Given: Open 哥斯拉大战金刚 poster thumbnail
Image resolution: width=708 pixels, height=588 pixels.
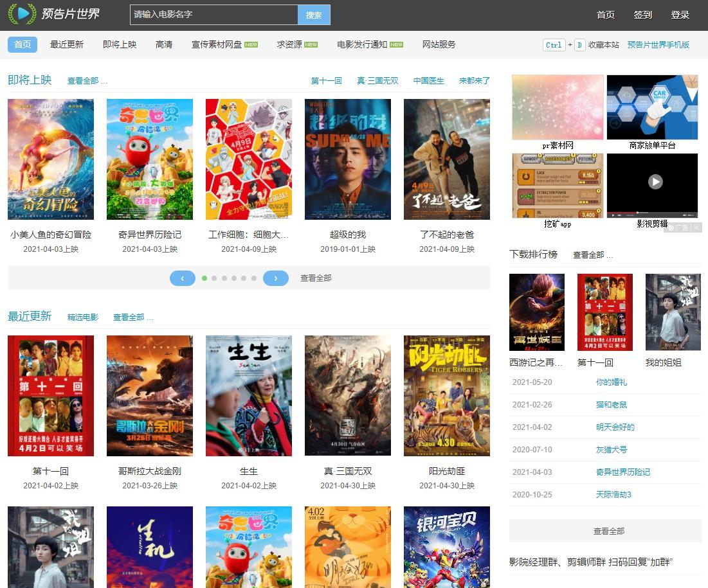Looking at the screenshot, I should 150,396.
